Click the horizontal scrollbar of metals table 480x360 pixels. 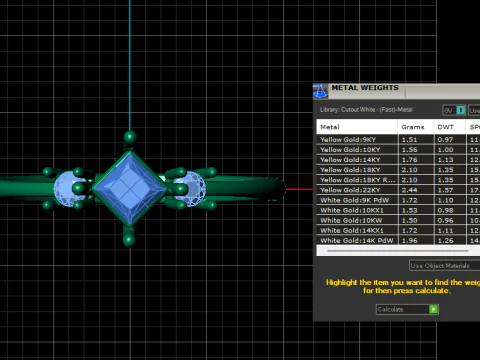398,251
